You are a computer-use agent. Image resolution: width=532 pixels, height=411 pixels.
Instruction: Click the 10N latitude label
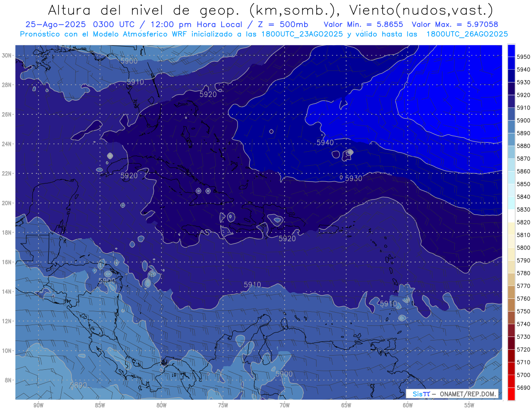click(x=6, y=351)
